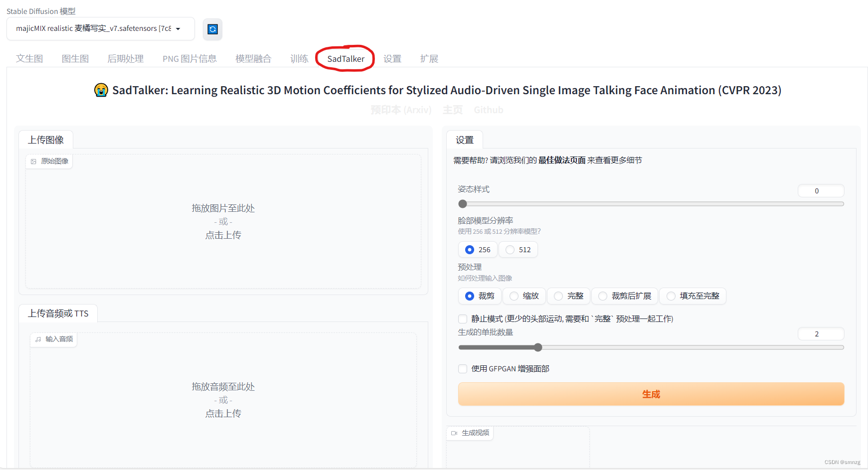
Task: Click the 生成的单批数量 slider handle
Action: (x=538, y=347)
